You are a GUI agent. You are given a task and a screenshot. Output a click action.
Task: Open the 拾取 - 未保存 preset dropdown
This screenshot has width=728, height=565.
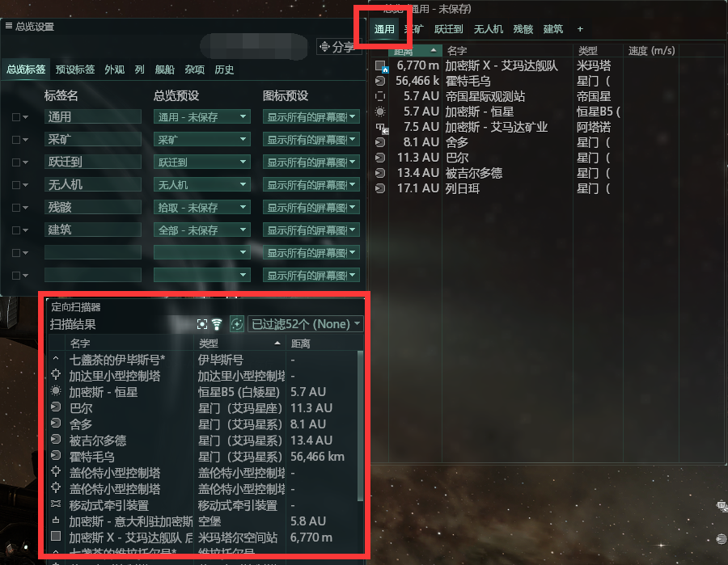[x=202, y=208]
